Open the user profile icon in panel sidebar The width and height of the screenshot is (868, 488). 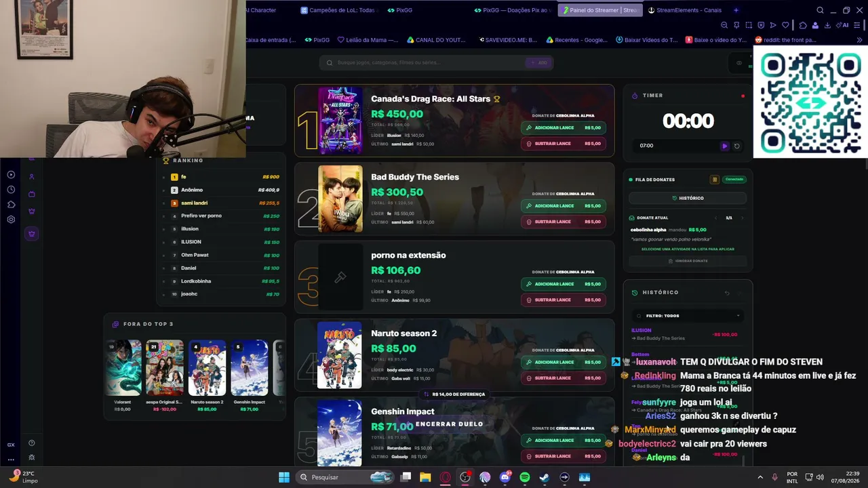pos(31,177)
